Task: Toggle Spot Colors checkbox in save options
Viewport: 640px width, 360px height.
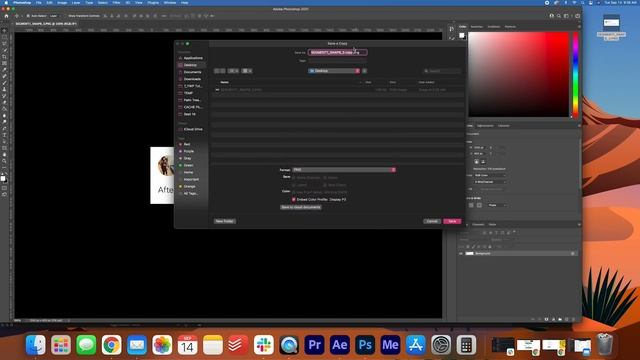Action: 325,185
